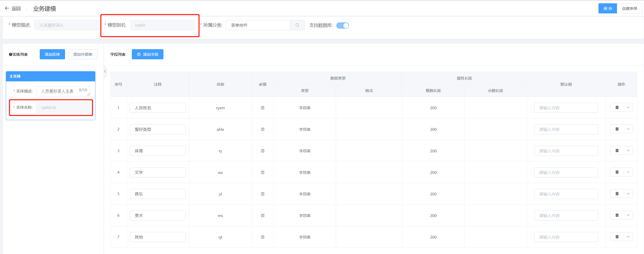The image size is (644, 254).
Task: Click the default value input for 爱好类型
Action: 566,129
